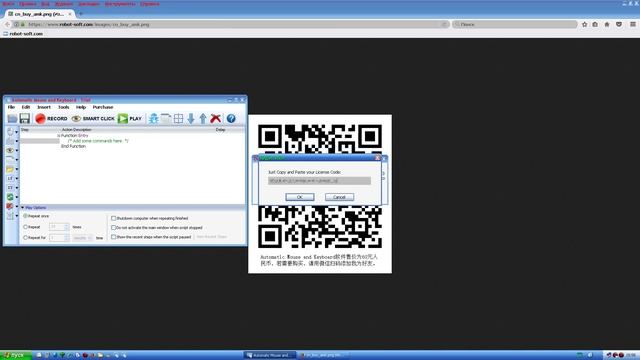
Task: Click the blue debug bug icon
Action: (x=153, y=118)
